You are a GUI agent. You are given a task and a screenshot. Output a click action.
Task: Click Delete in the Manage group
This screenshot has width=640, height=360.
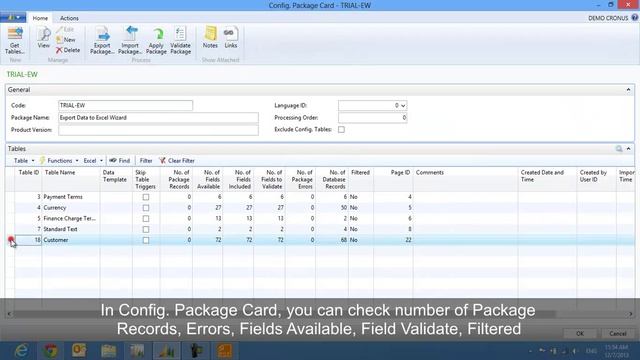tap(68, 50)
